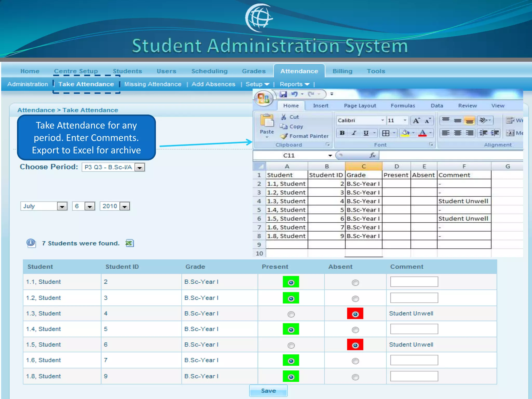Viewport: 532px width, 399px height.
Task: Toggle Bold formatting in Excel ribbon
Action: tap(342, 133)
